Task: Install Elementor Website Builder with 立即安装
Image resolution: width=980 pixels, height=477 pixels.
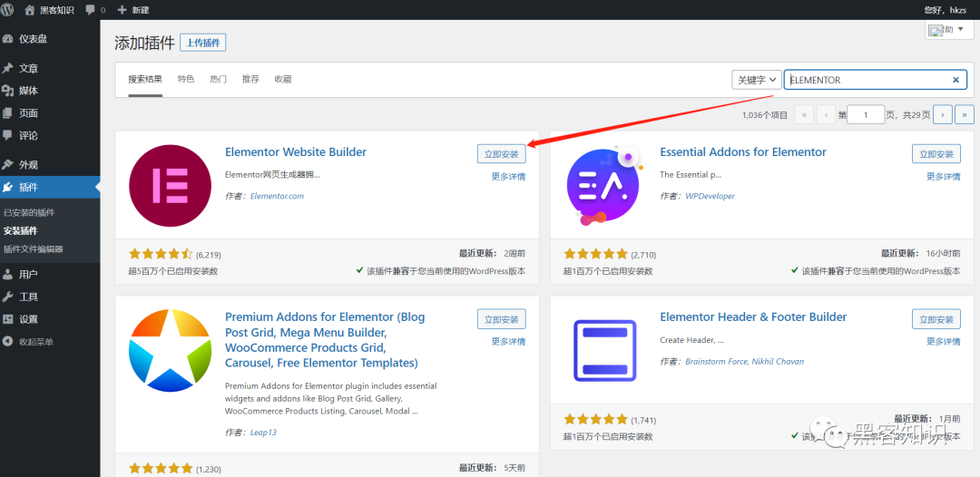Action: click(x=501, y=153)
